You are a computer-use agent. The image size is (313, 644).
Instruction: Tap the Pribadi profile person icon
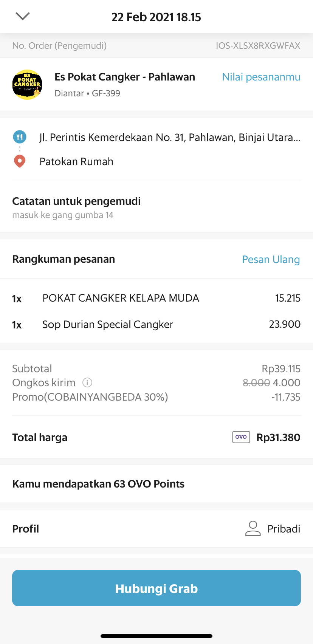tap(253, 528)
